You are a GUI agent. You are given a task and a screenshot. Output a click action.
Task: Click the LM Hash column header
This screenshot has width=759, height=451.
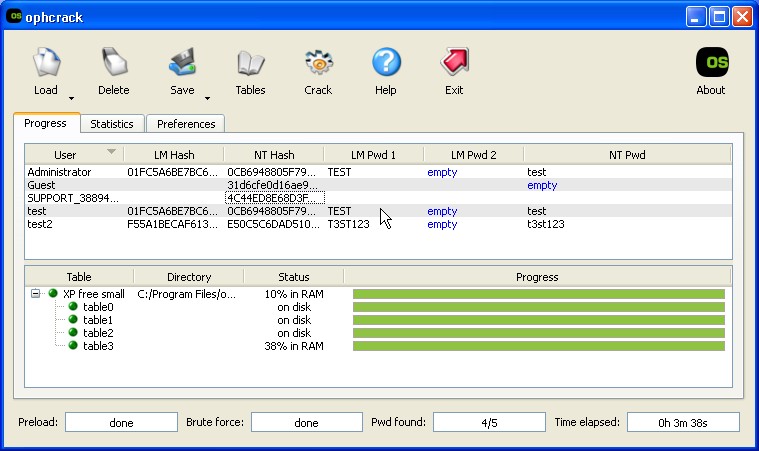pyautogui.click(x=174, y=155)
